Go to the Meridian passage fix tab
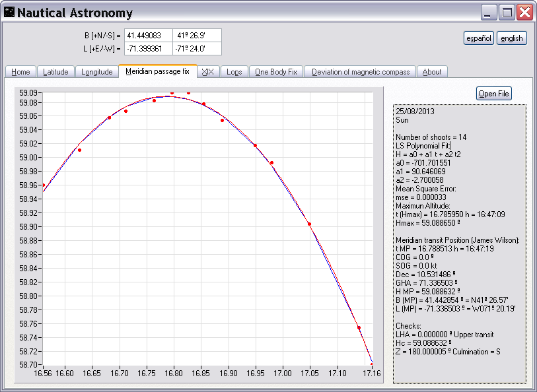 tap(157, 71)
